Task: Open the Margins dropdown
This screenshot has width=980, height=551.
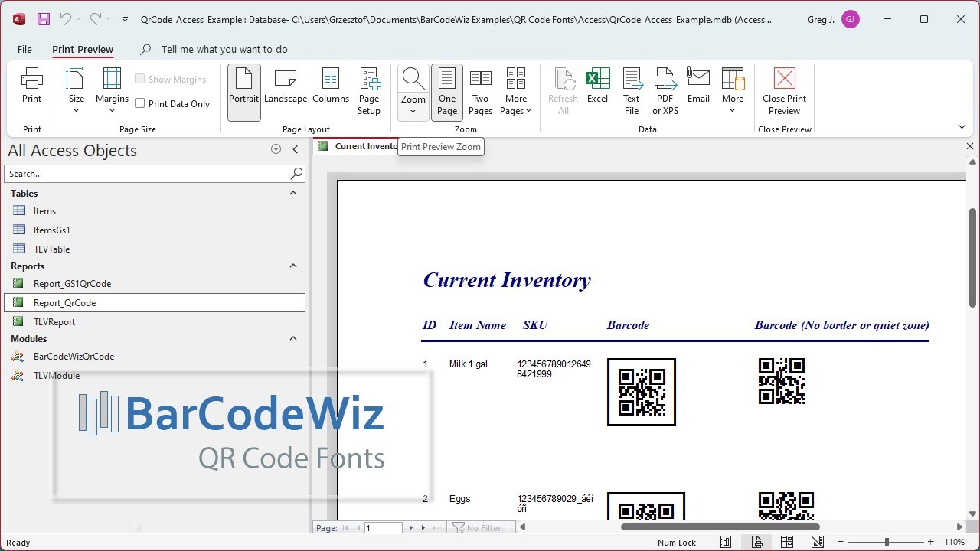Action: tap(112, 92)
